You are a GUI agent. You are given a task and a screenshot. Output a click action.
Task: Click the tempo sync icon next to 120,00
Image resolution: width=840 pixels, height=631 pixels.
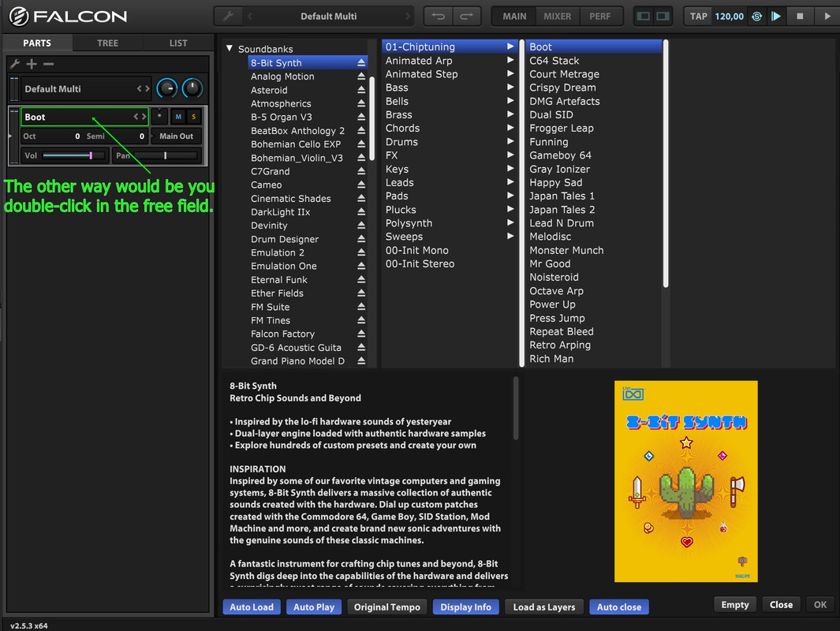(756, 16)
